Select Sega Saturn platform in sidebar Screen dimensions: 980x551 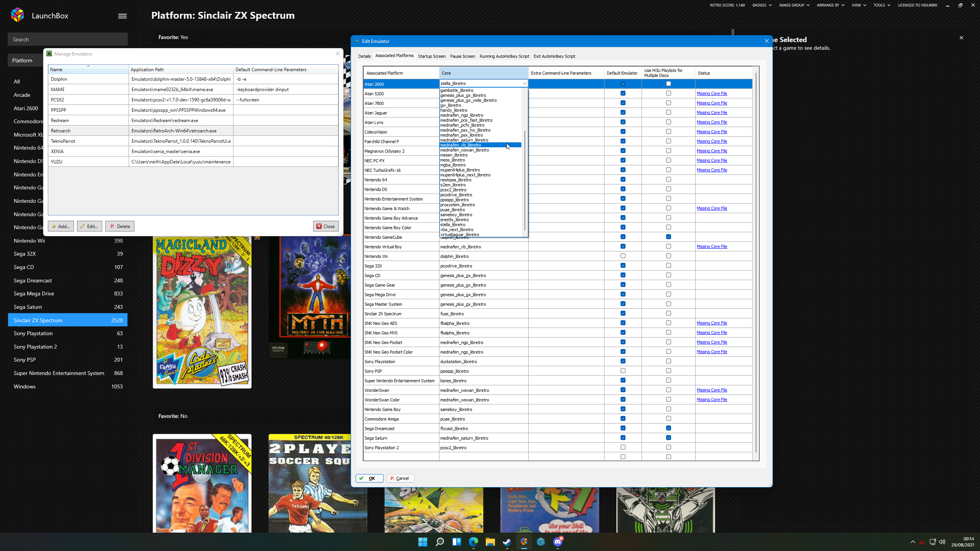pos(68,307)
